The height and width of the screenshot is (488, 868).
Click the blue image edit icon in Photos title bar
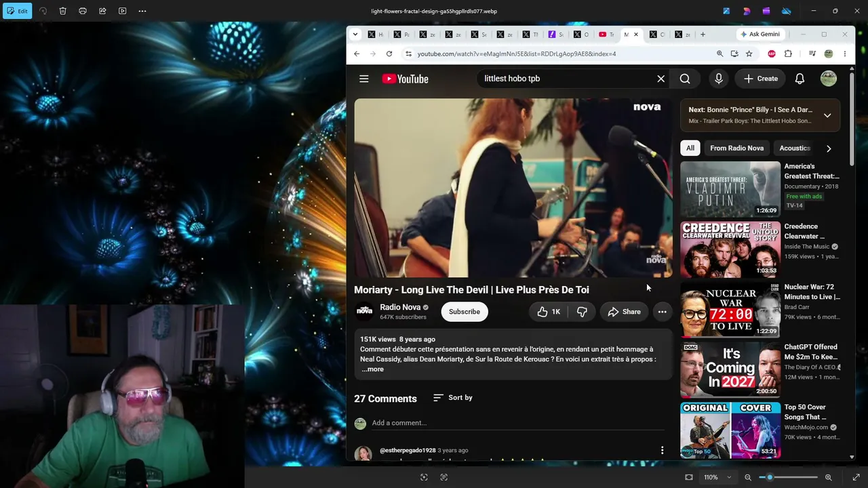(x=726, y=11)
